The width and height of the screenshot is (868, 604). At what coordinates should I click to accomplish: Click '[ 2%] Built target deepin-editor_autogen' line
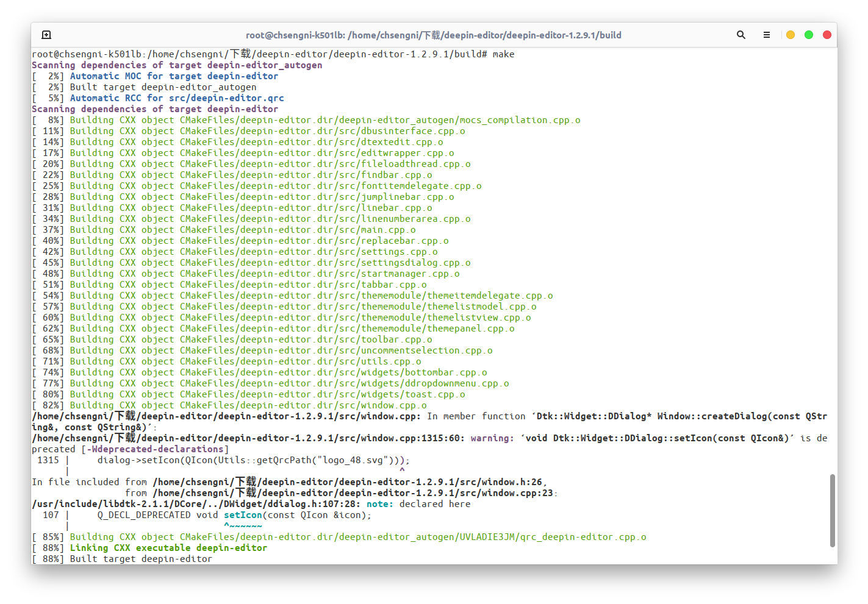144,87
